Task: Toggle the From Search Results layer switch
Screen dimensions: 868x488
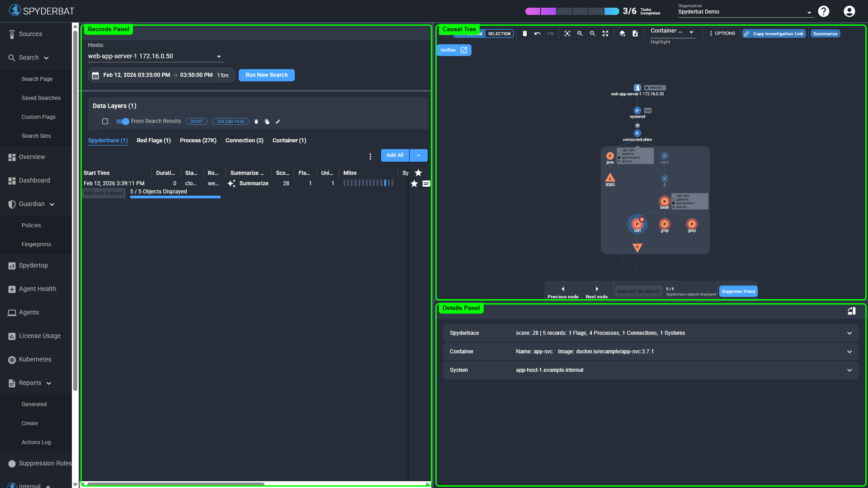Action: 123,122
